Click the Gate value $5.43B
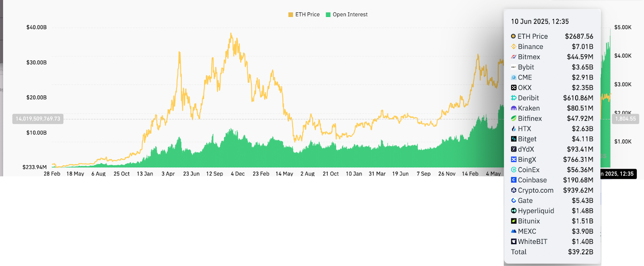 coord(582,200)
